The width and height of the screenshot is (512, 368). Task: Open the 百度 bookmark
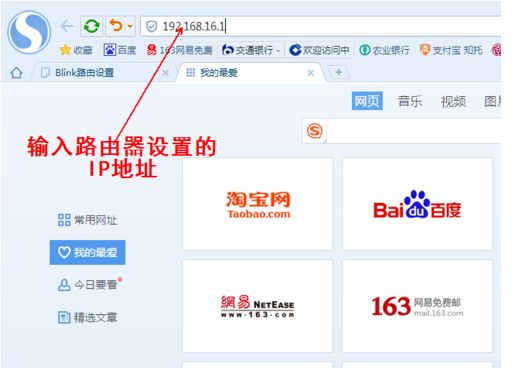tap(120, 50)
